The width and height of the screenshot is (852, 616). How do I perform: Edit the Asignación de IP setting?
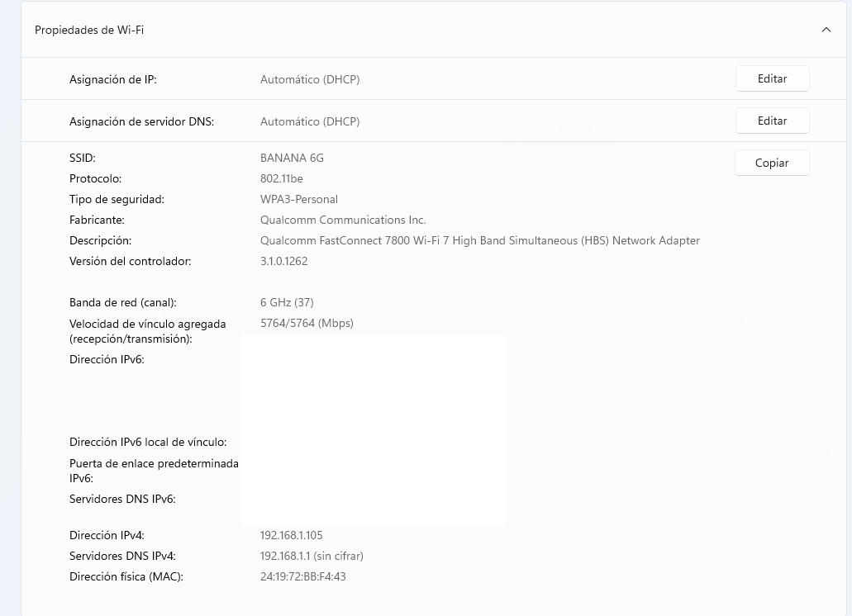pyautogui.click(x=772, y=78)
